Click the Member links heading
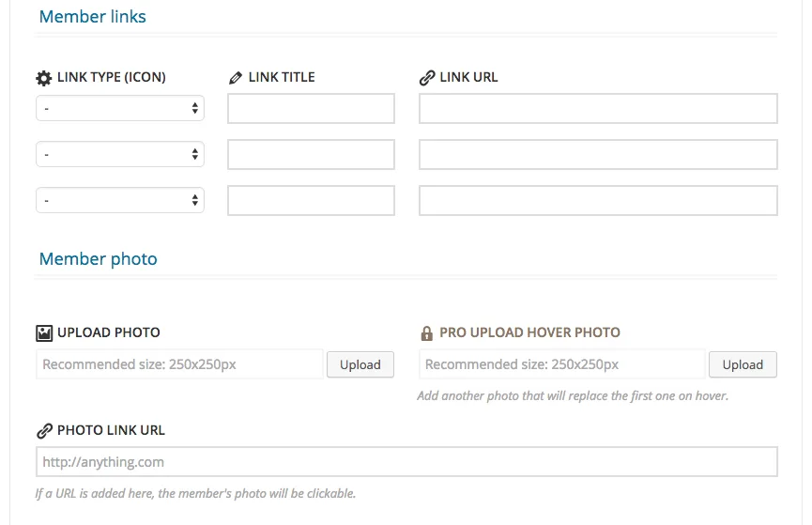Screen dimensions: 812x525 [93, 17]
